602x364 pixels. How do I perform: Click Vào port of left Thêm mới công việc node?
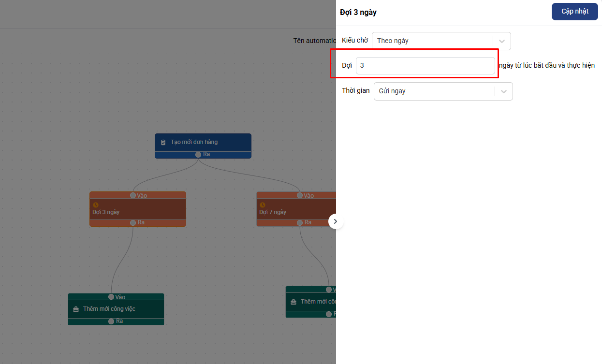(x=111, y=297)
